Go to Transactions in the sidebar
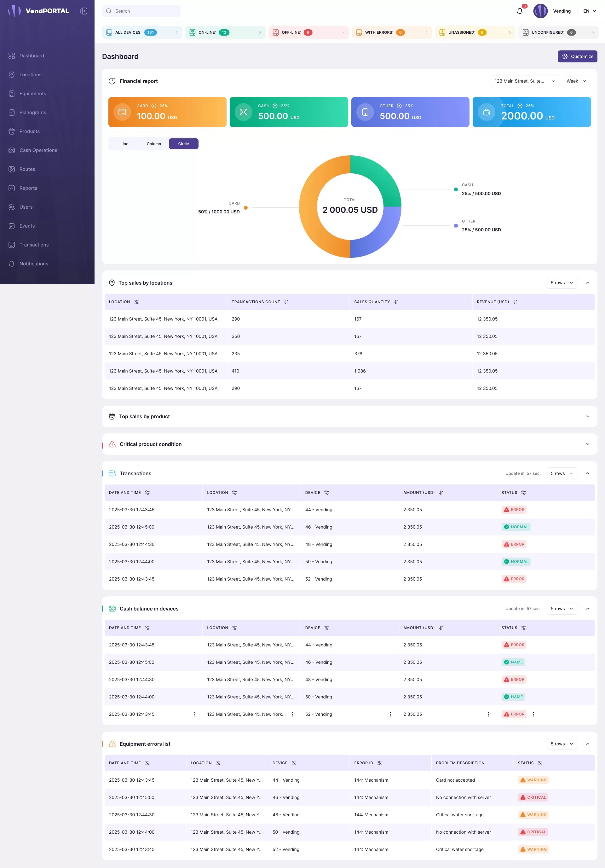 coord(34,245)
